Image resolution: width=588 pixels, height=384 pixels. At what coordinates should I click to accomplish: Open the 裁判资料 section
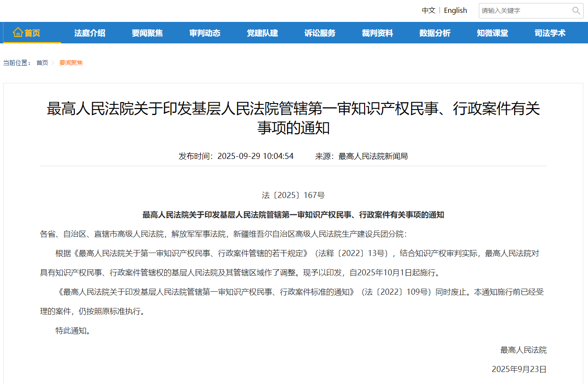pyautogui.click(x=377, y=33)
